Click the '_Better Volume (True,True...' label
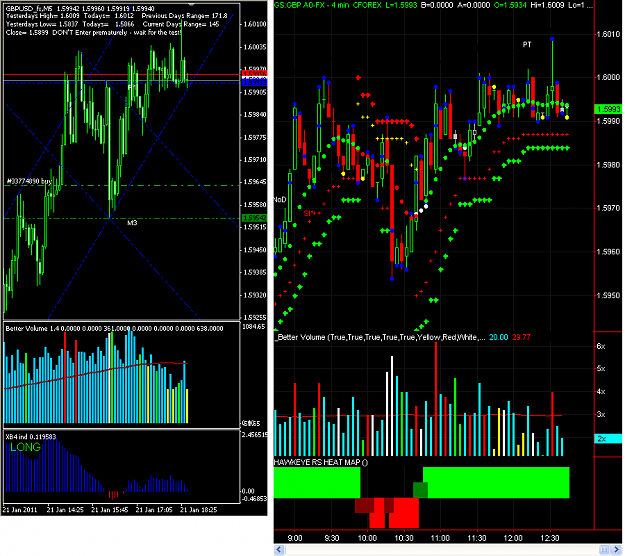This screenshot has width=625, height=556. [x=380, y=337]
